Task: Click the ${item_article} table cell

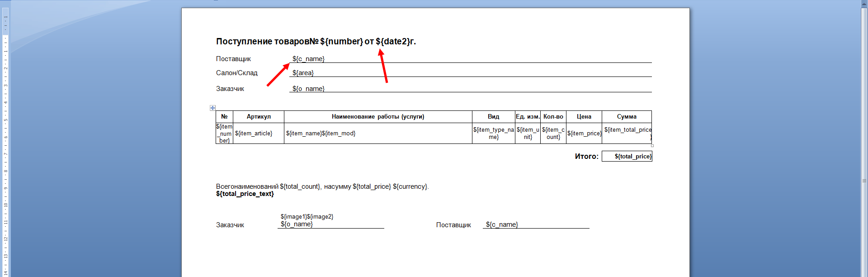Action: tap(254, 134)
